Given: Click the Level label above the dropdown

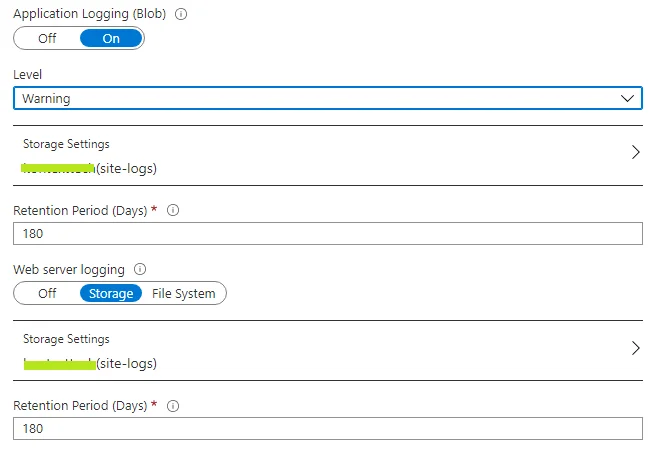Looking at the screenshot, I should coord(27,75).
